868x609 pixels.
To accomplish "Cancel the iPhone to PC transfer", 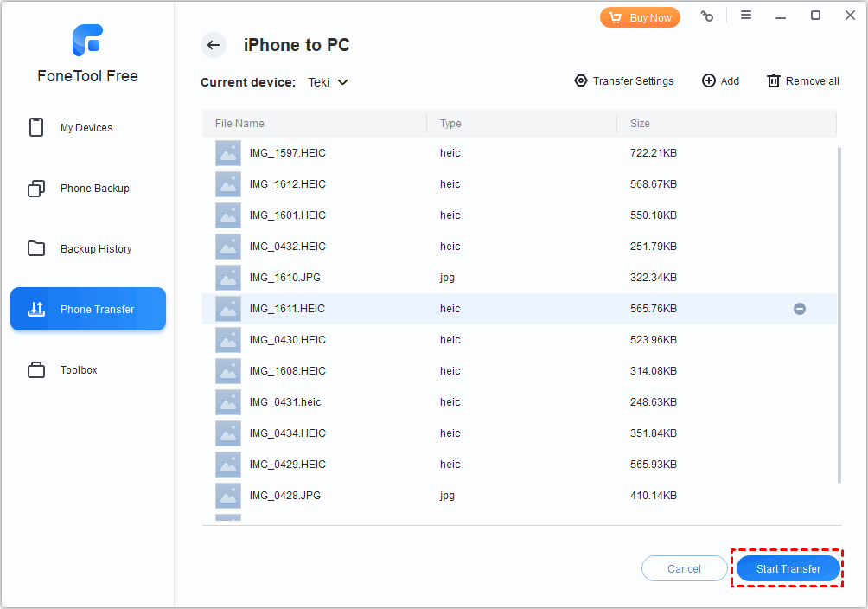I will tap(684, 568).
